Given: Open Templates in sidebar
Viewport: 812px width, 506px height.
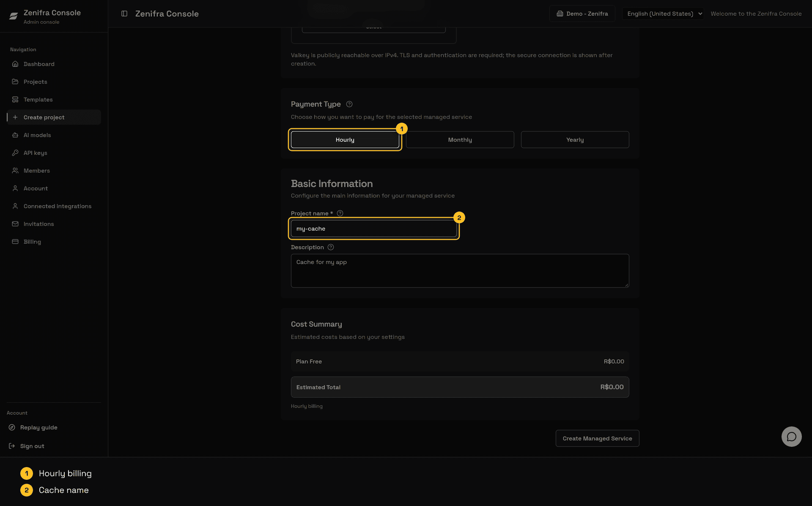Looking at the screenshot, I should [54, 99].
